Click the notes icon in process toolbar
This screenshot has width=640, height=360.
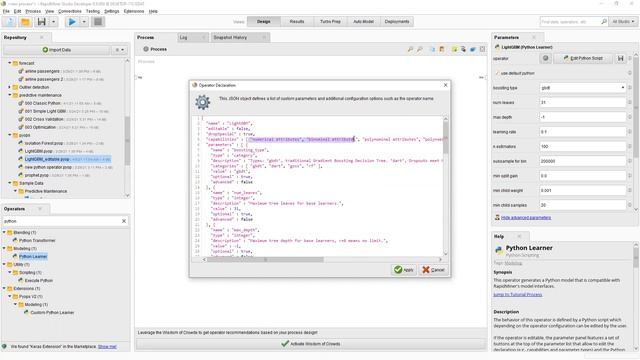pyautogui.click(x=442, y=49)
